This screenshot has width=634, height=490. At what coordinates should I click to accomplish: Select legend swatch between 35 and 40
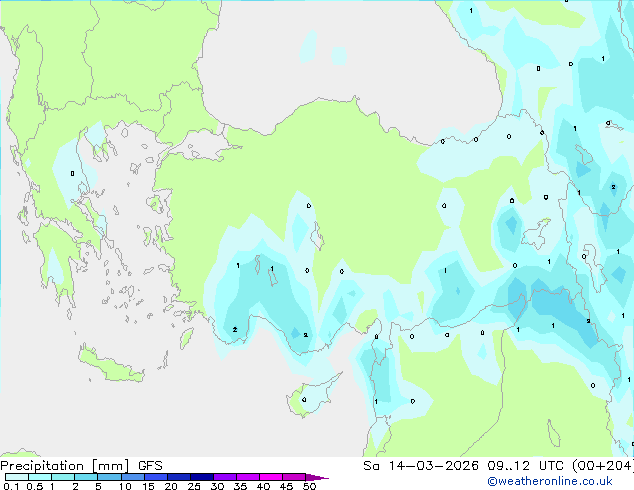pyautogui.click(x=248, y=477)
